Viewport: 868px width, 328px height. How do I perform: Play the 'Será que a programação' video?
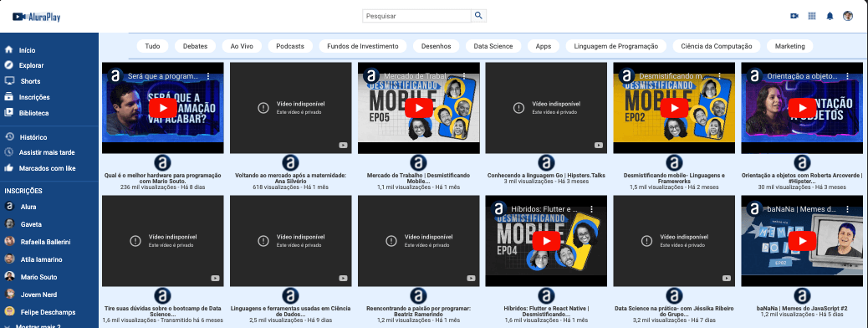click(163, 107)
